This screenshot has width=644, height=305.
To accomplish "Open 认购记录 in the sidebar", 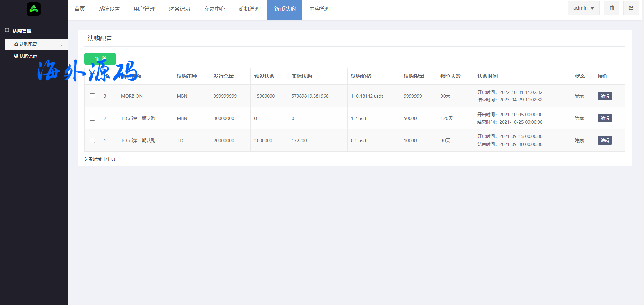I will pos(28,56).
